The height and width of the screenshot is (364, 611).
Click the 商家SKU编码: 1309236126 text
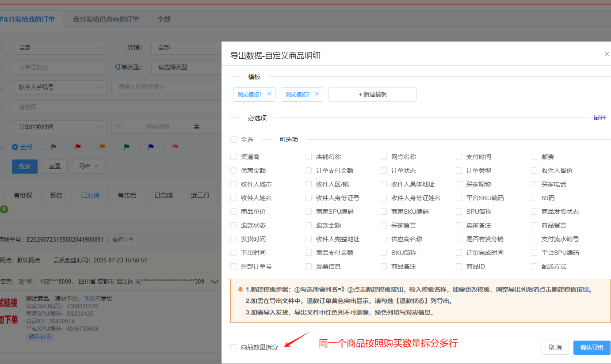(x=62, y=306)
